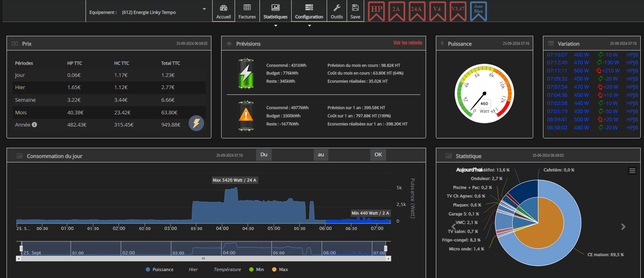Toggle the Puissance series in chart legend
644x278 pixels.
click(159, 269)
